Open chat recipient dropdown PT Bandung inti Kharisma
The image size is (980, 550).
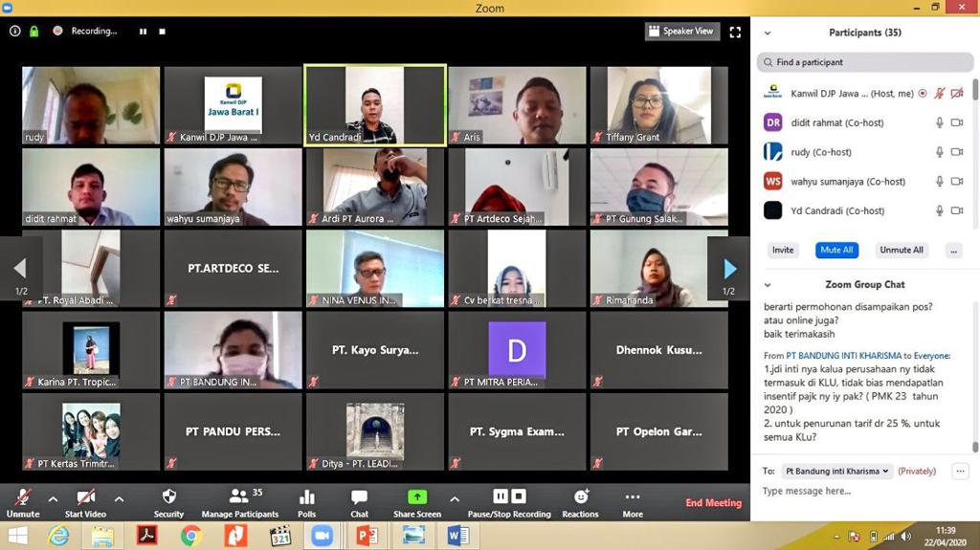pyautogui.click(x=837, y=471)
